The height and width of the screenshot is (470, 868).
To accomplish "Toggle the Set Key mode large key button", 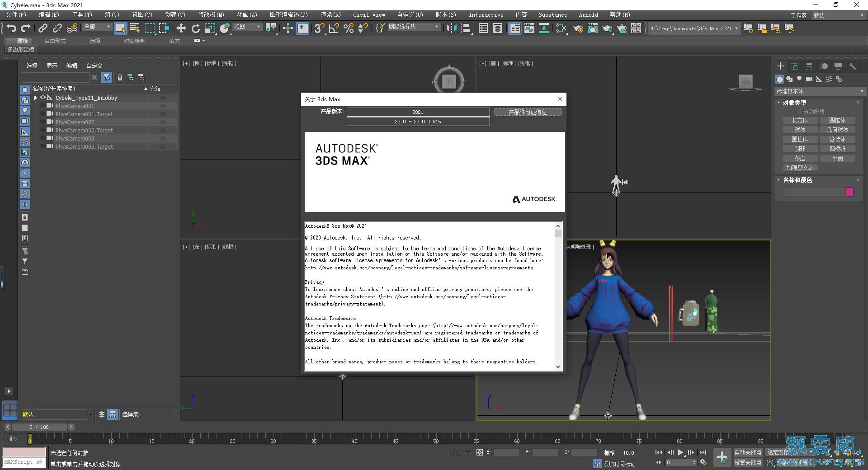I will (722, 457).
